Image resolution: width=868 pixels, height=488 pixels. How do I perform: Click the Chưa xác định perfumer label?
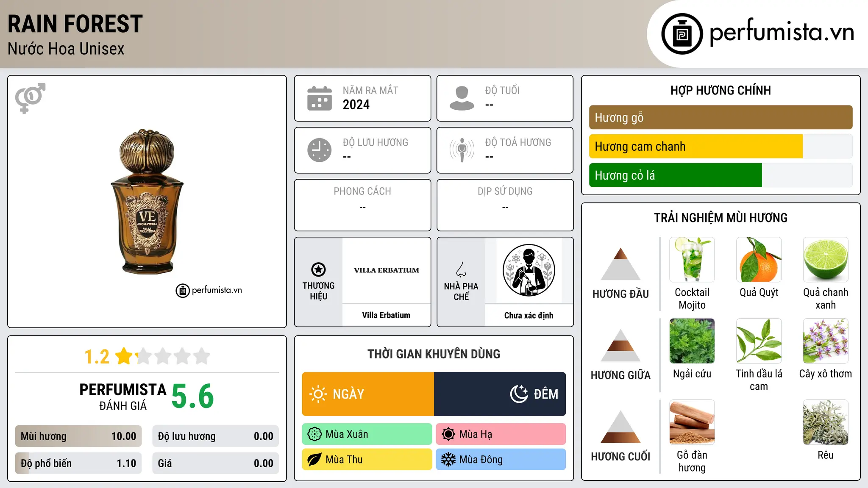pos(529,316)
